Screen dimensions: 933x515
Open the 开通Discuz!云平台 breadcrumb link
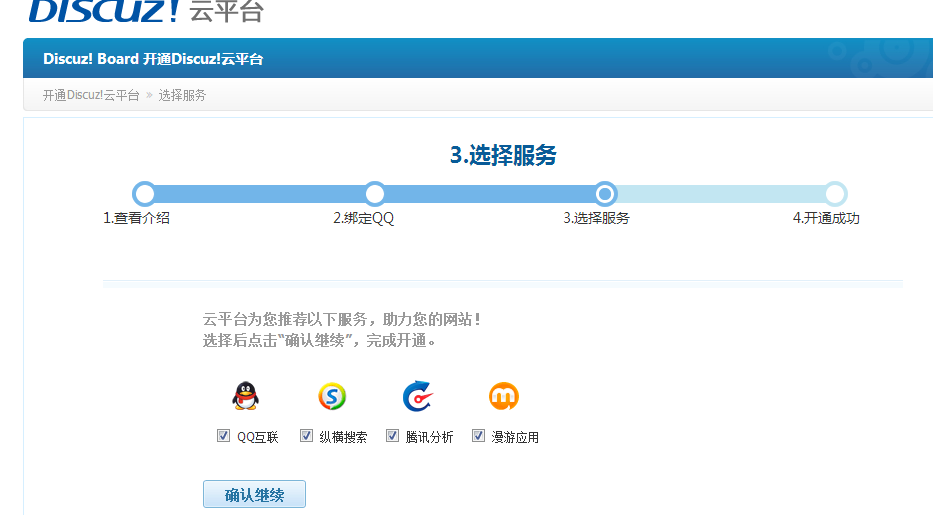[x=91, y=95]
